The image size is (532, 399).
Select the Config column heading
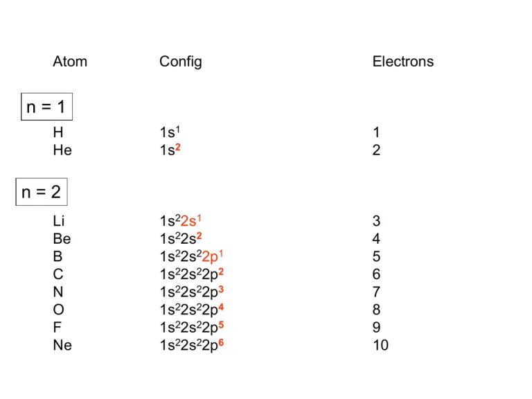click(x=181, y=62)
